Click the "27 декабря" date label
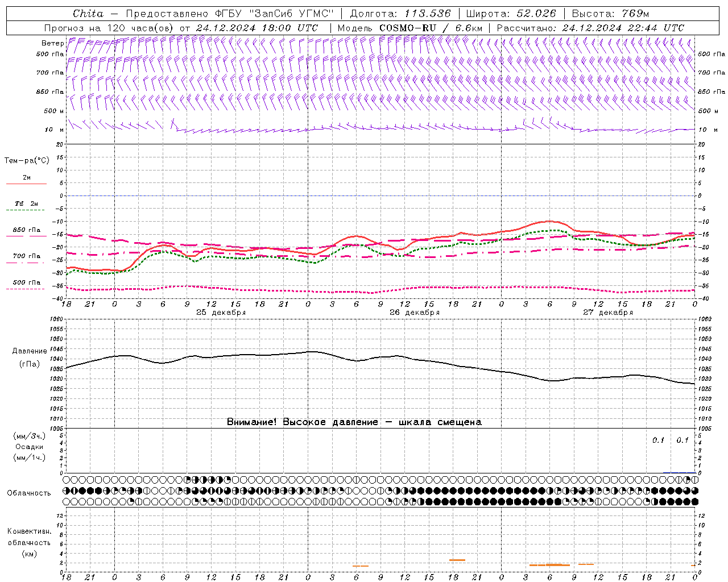 608,313
